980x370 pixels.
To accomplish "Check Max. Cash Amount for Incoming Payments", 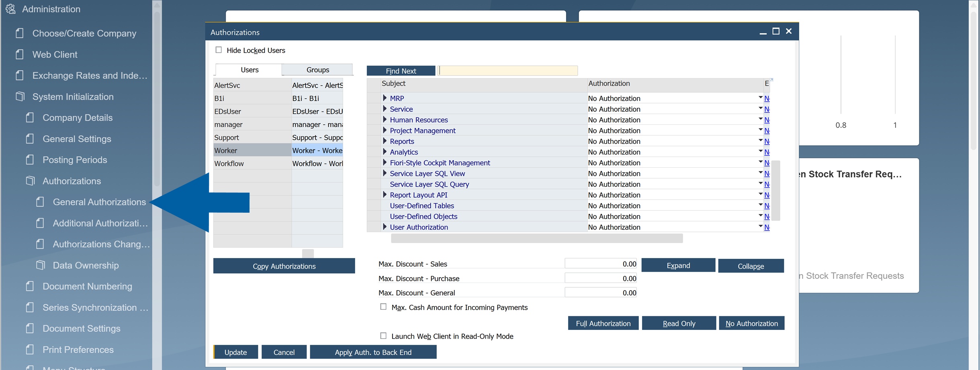I will coord(383,307).
